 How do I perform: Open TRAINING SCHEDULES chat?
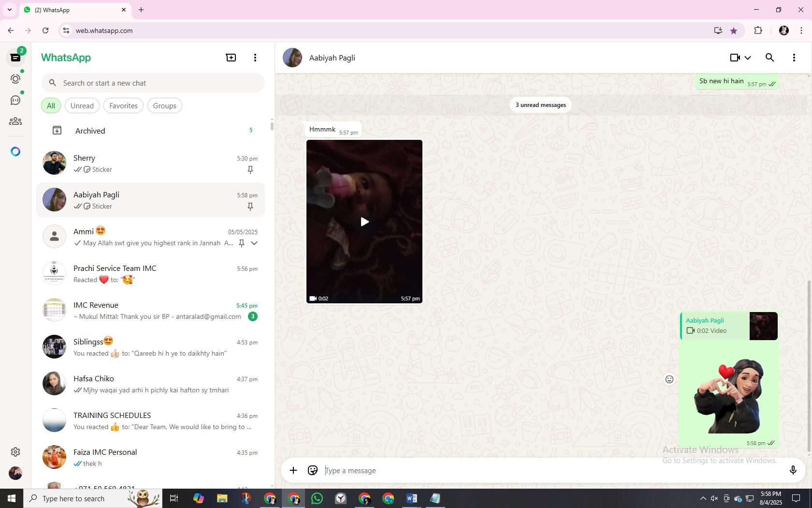click(151, 421)
